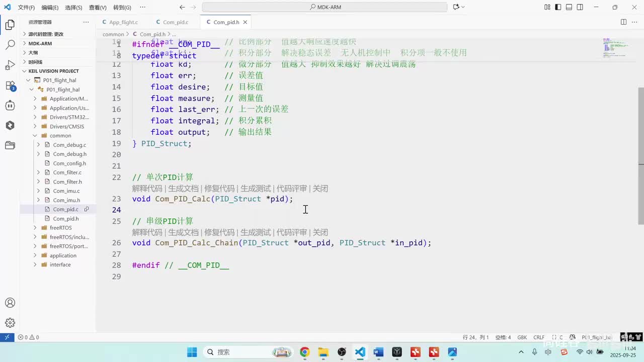The image size is (644, 362).
Task: Open the Windows Start menu
Action: tap(192, 352)
